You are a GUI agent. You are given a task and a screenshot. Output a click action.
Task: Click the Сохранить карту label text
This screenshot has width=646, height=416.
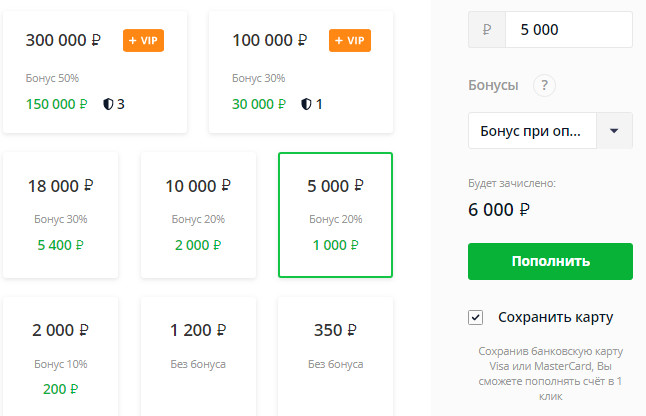(555, 318)
